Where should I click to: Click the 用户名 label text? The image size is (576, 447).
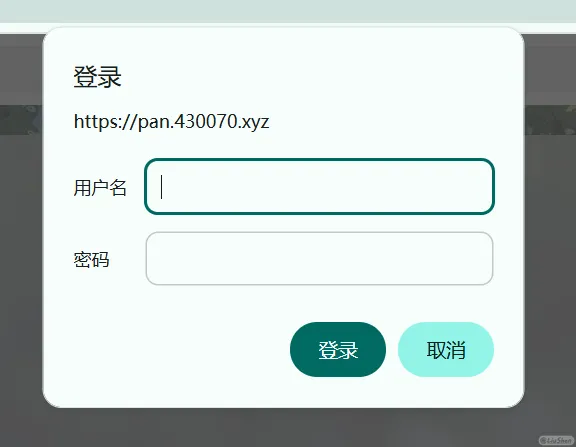tap(100, 187)
